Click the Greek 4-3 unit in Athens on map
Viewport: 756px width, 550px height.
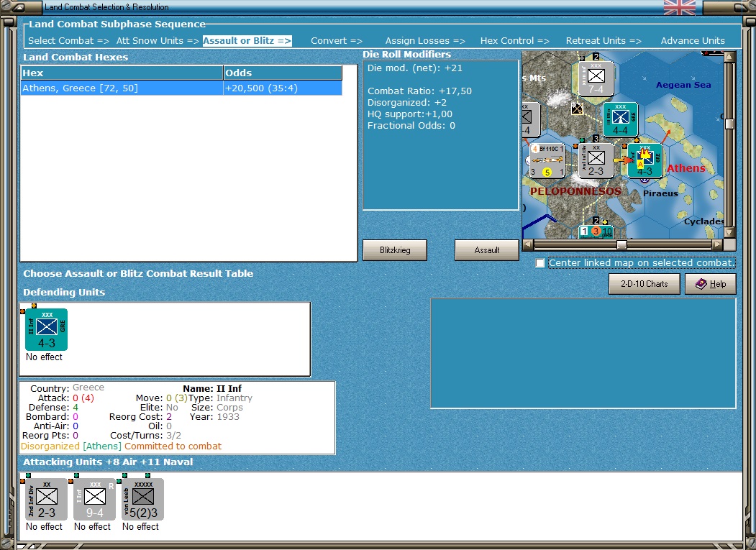pyautogui.click(x=645, y=161)
